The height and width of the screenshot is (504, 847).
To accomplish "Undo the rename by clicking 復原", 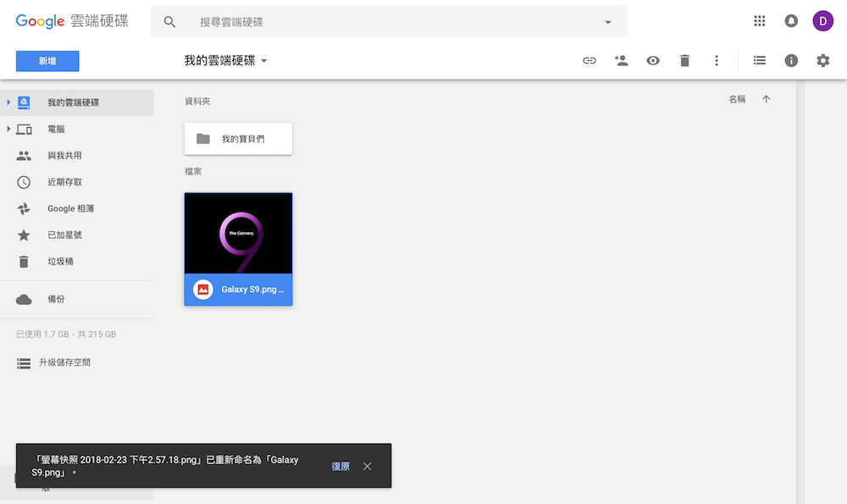I will point(340,466).
